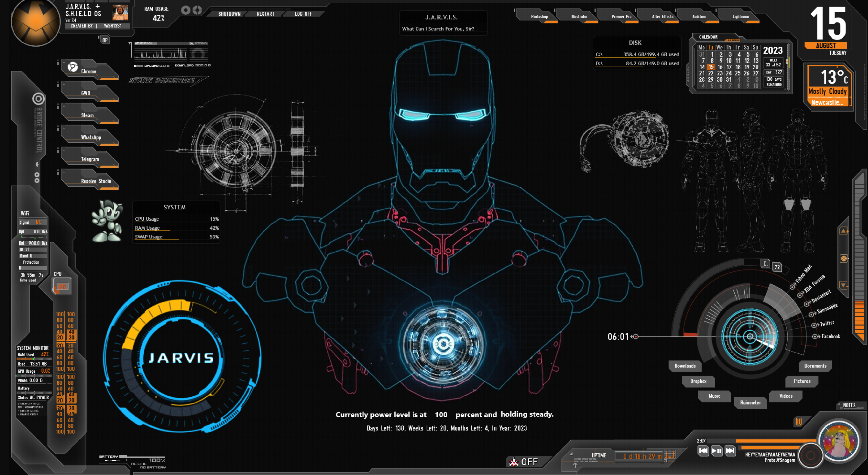The height and width of the screenshot is (475, 868).
Task: Expand the Steam launcher plus marker
Action: click(64, 106)
